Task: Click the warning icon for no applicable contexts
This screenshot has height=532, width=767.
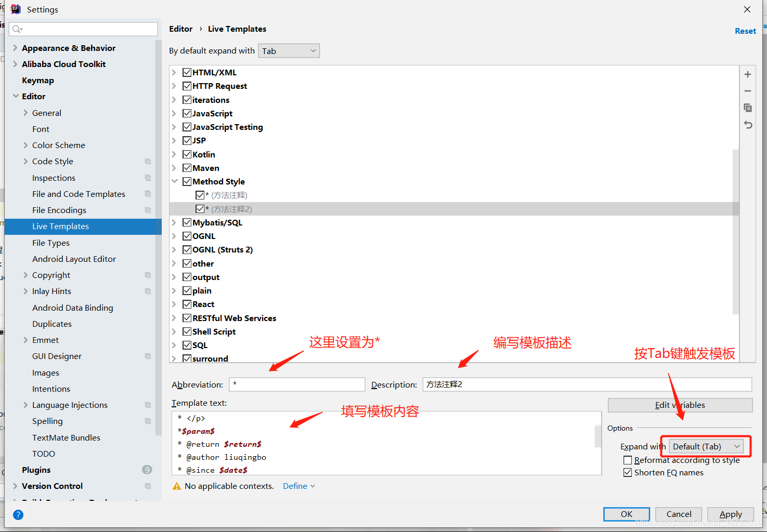Action: [x=177, y=486]
